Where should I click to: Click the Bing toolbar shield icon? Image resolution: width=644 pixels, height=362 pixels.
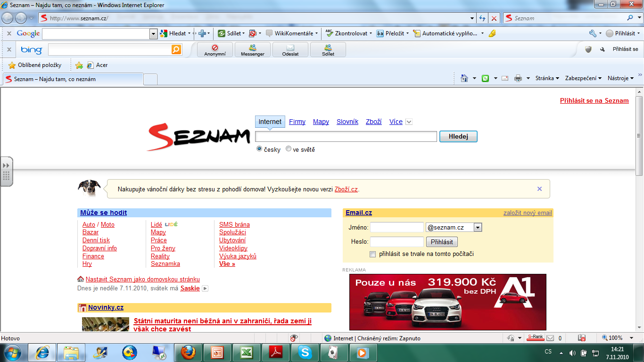coord(588,49)
